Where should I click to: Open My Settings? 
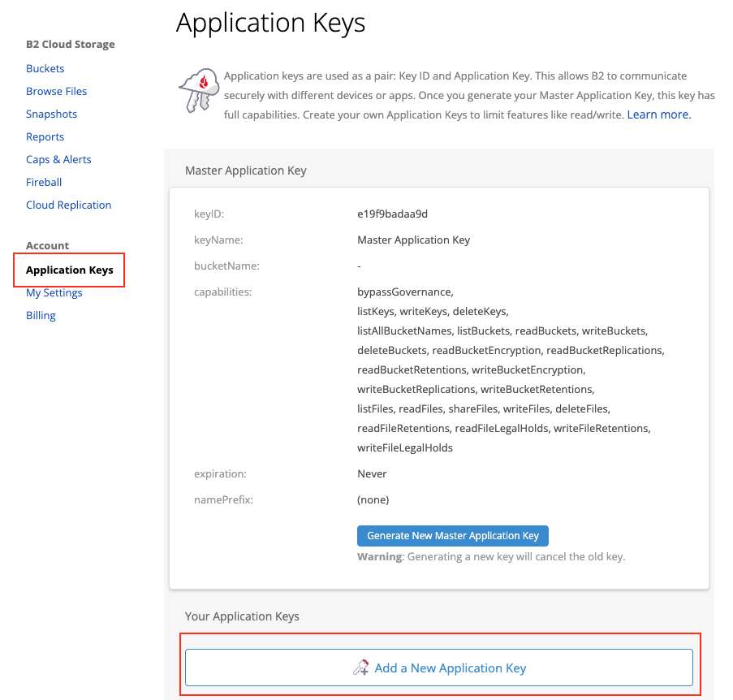click(54, 292)
